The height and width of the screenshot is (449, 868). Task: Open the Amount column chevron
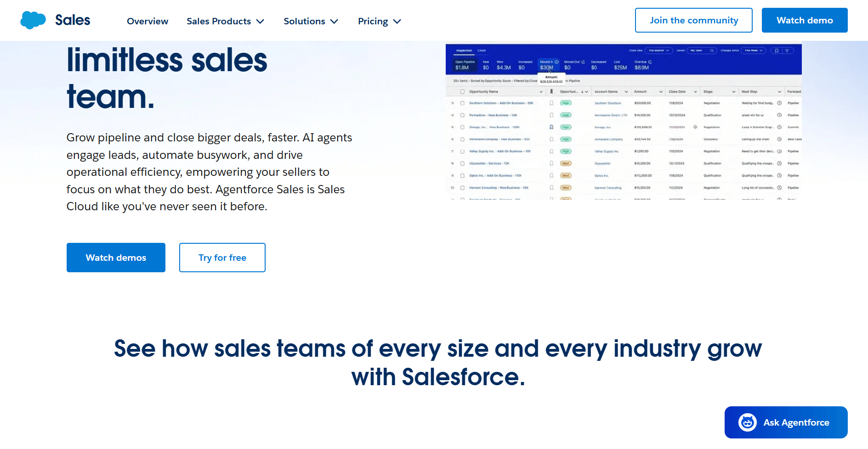[661, 92]
